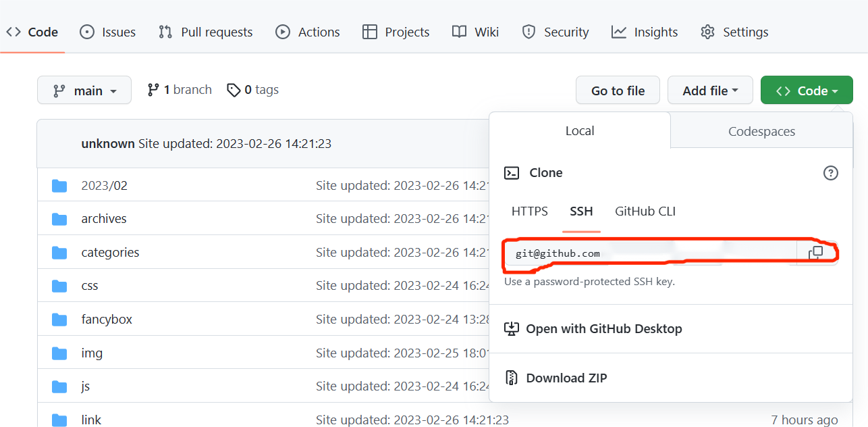
Task: Select the HTTPS clone option
Action: click(530, 211)
